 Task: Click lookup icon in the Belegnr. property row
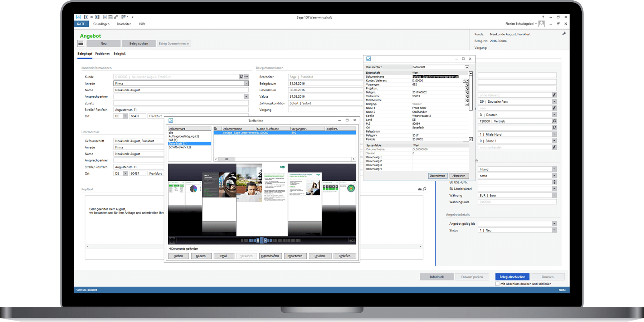pyautogui.click(x=467, y=92)
